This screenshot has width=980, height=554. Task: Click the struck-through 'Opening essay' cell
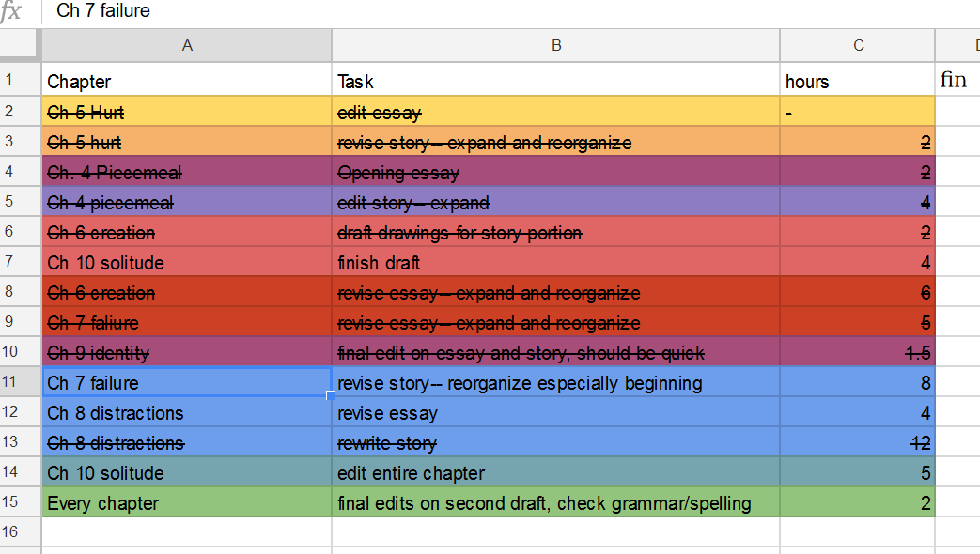coord(555,173)
